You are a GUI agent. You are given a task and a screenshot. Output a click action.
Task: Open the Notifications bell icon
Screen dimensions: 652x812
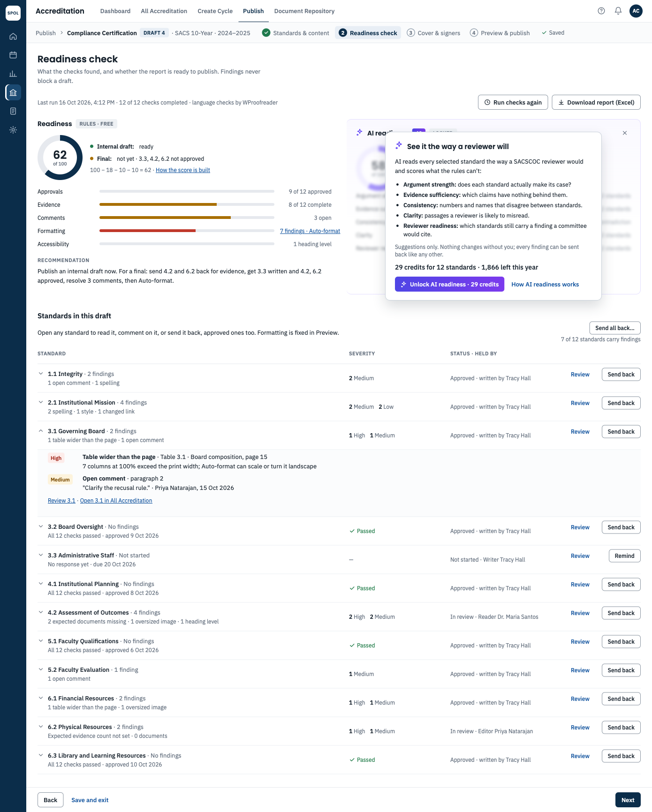618,11
